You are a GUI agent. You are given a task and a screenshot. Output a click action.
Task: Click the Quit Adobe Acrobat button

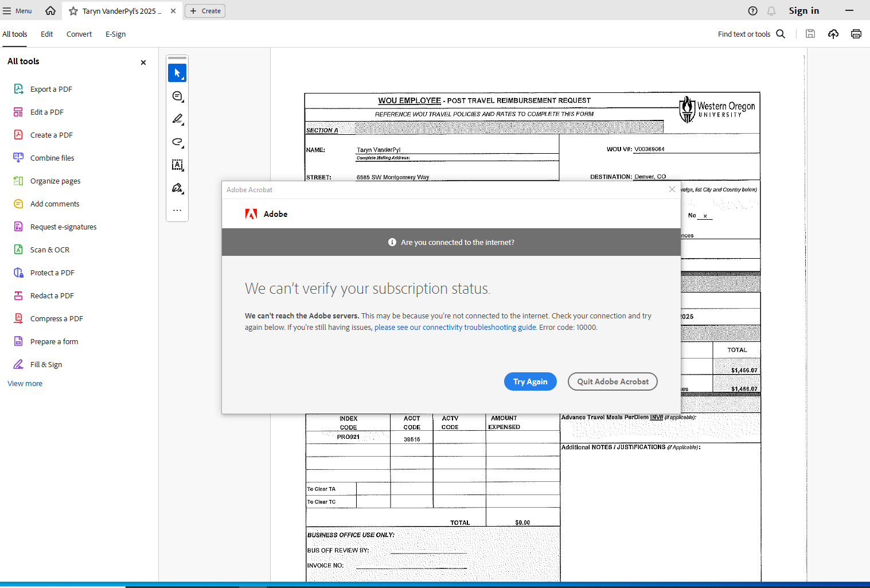[x=612, y=381]
